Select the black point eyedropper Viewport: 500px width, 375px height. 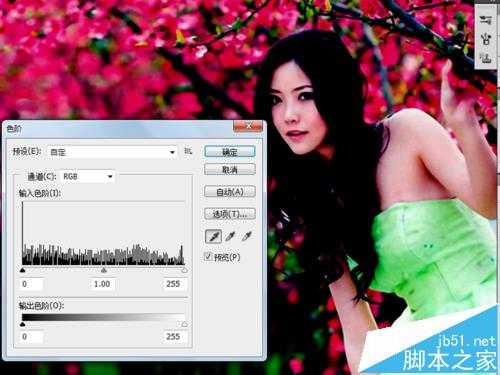[x=213, y=236]
